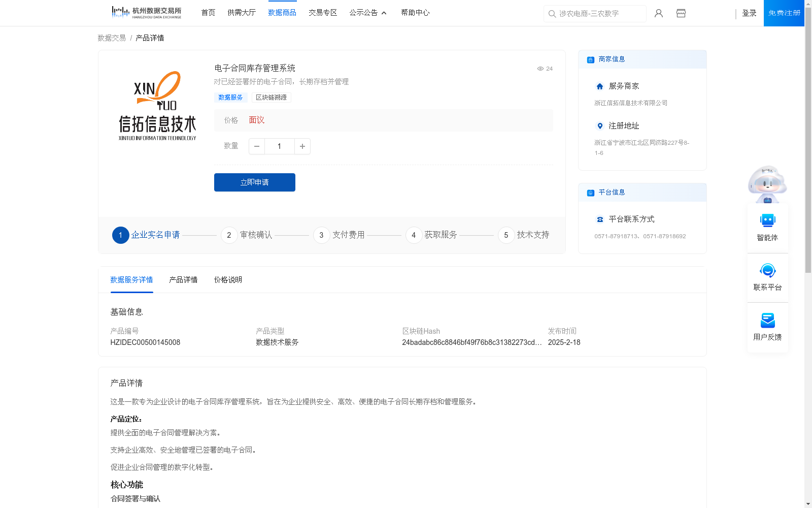The width and height of the screenshot is (812, 508).
Task: Open 供需大厅 navigation item
Action: click(x=242, y=13)
